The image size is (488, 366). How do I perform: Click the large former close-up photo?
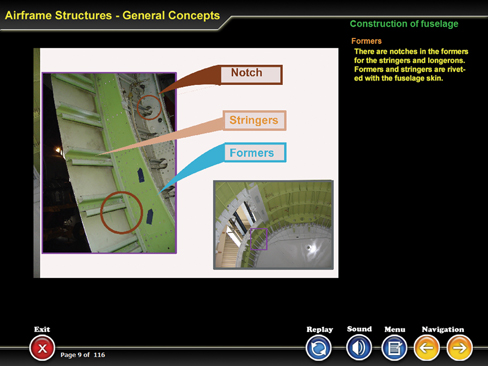pyautogui.click(x=109, y=163)
